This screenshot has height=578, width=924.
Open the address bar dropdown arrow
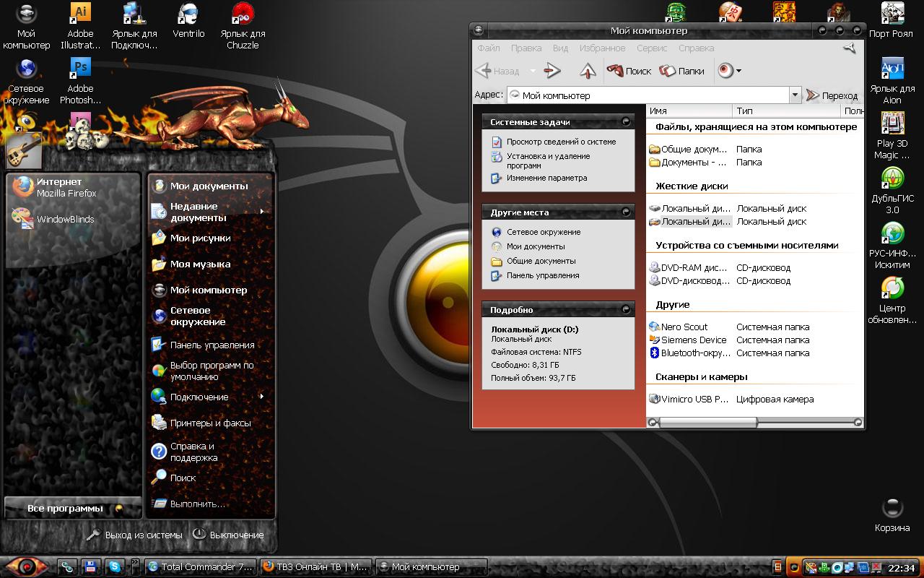pos(795,95)
